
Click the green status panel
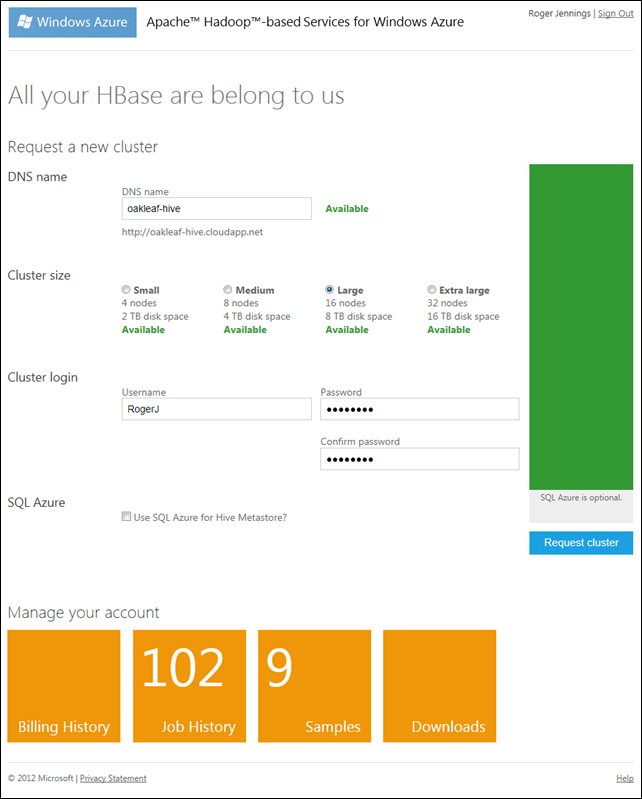581,325
